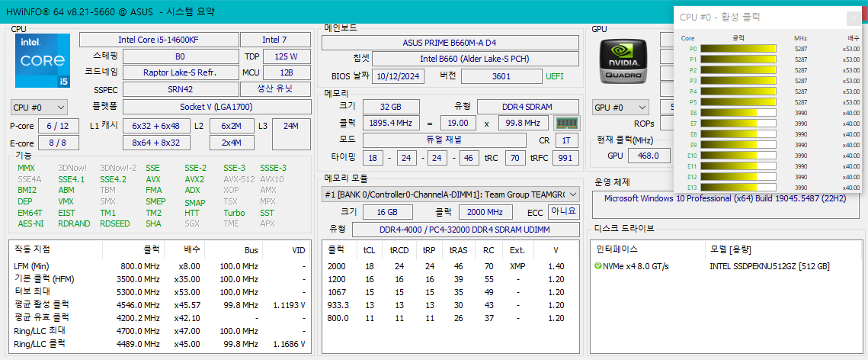The width and height of the screenshot is (868, 360).
Task: Click the 19.00 memory multiplier field
Action: point(458,123)
